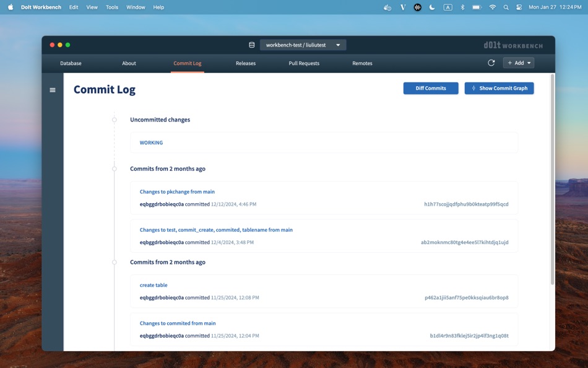Click the Dolt Workbench logo
Viewport: 588px width, 368px height.
click(513, 45)
